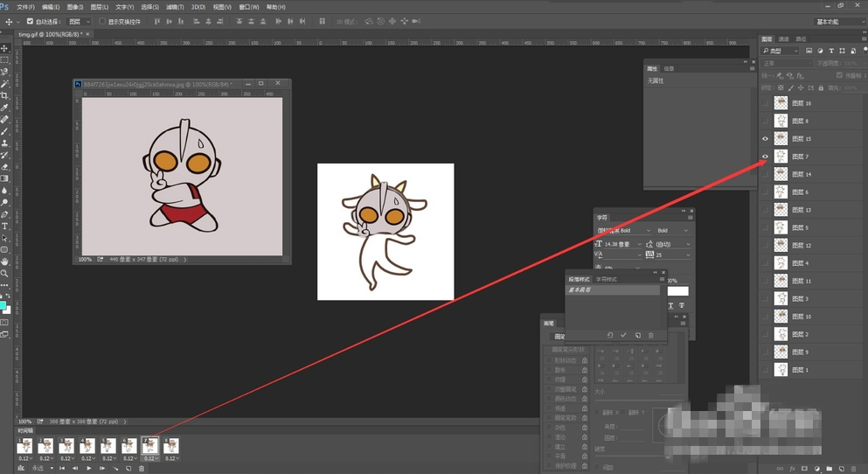Uncheck the 自动选择 checkbox

(x=31, y=21)
